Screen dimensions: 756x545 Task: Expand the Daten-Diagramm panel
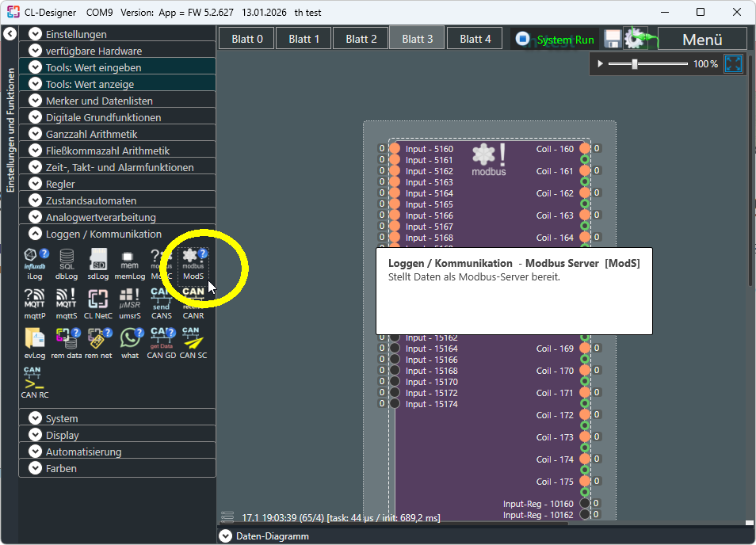[225, 536]
